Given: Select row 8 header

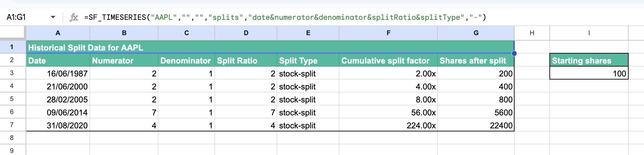Looking at the screenshot, I should click(12, 138).
